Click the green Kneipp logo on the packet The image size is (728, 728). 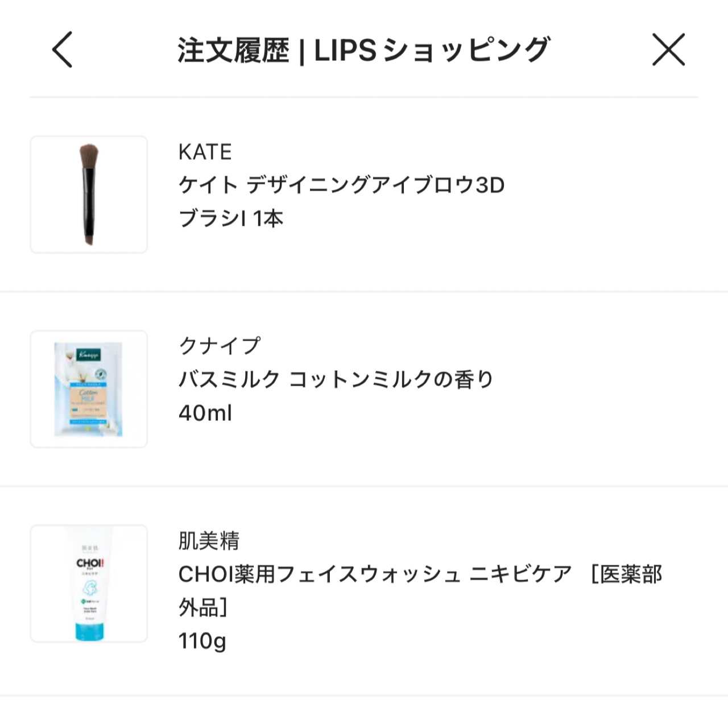tap(89, 355)
